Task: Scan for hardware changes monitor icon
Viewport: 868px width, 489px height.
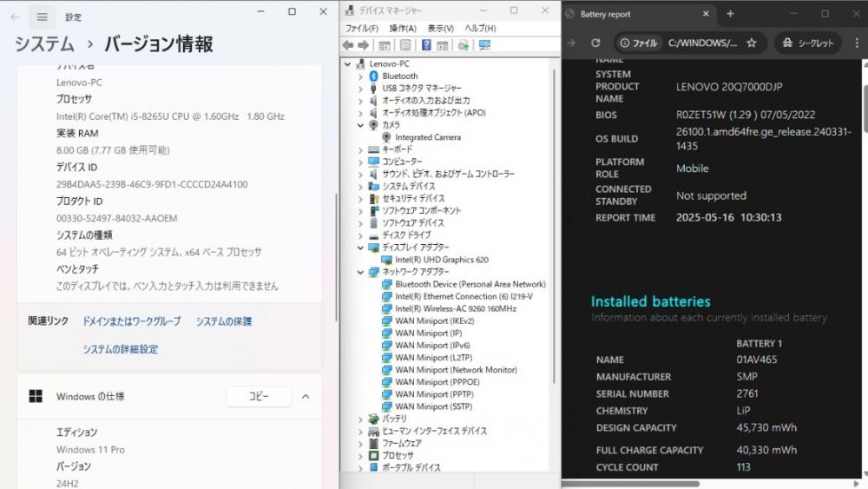Action: pos(484,45)
